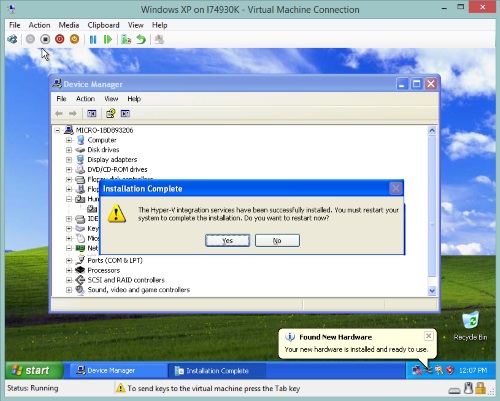Open the VM connection Help menu
The height and width of the screenshot is (401, 500).
160,25
